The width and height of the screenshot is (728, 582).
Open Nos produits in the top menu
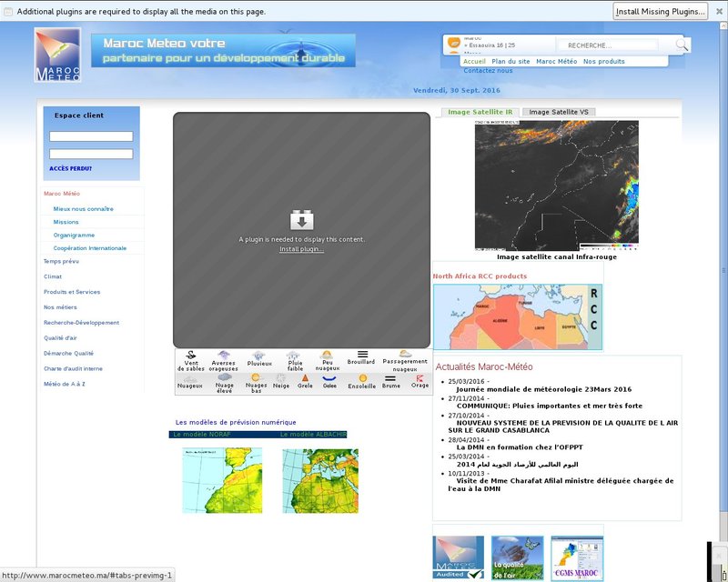pos(604,61)
